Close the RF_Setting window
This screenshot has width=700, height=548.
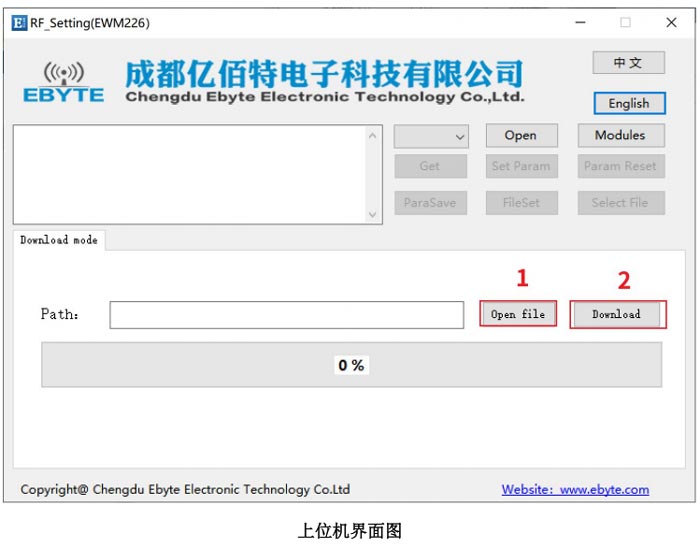click(x=671, y=22)
